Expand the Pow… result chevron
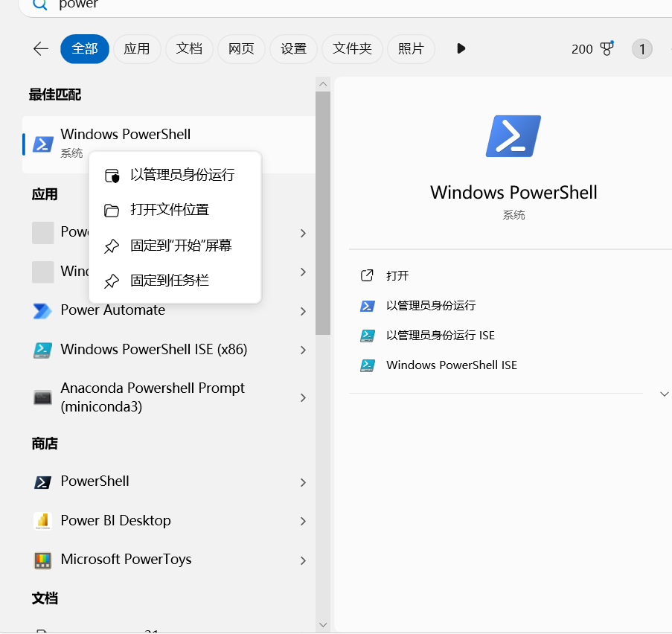The image size is (672, 634). click(303, 233)
